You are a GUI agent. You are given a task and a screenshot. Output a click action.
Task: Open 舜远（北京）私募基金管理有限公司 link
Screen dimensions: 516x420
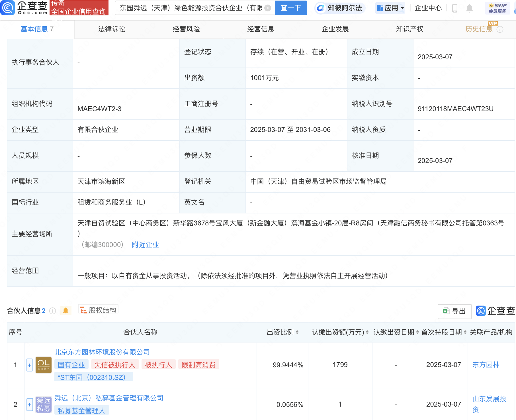point(109,398)
